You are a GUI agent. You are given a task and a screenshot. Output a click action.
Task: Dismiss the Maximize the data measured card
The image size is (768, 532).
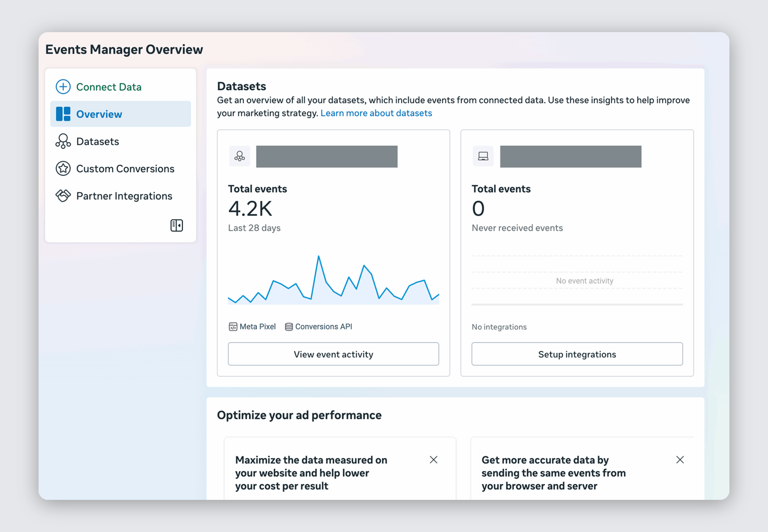coord(433,460)
